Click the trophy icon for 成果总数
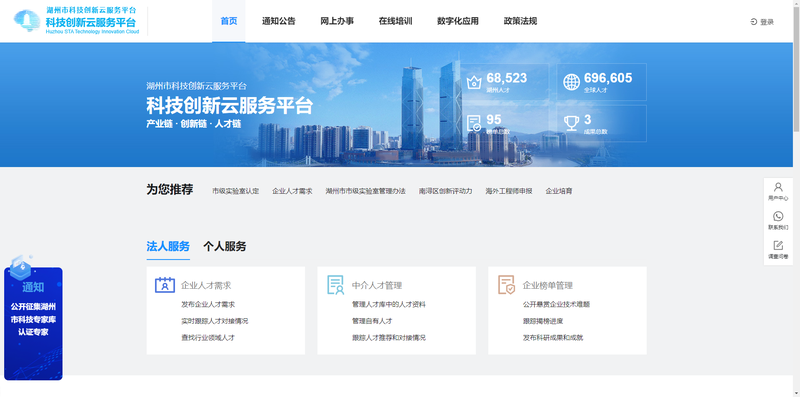This screenshot has height=397, width=800. 571,123
